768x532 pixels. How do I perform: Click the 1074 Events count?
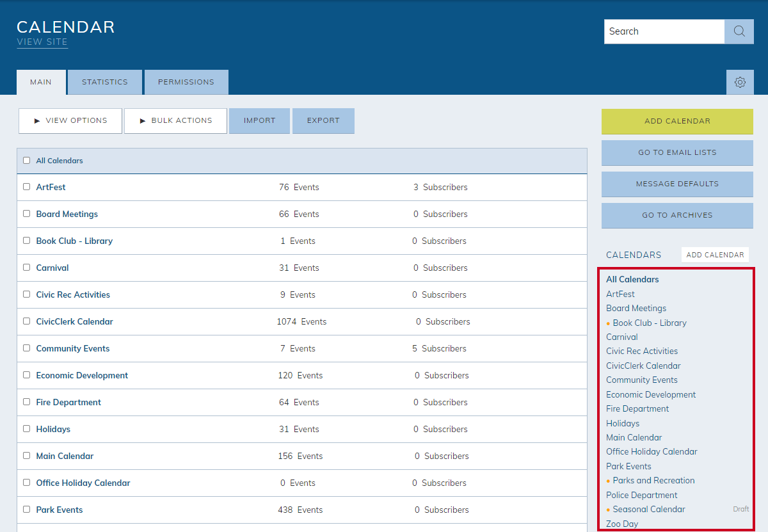point(301,321)
